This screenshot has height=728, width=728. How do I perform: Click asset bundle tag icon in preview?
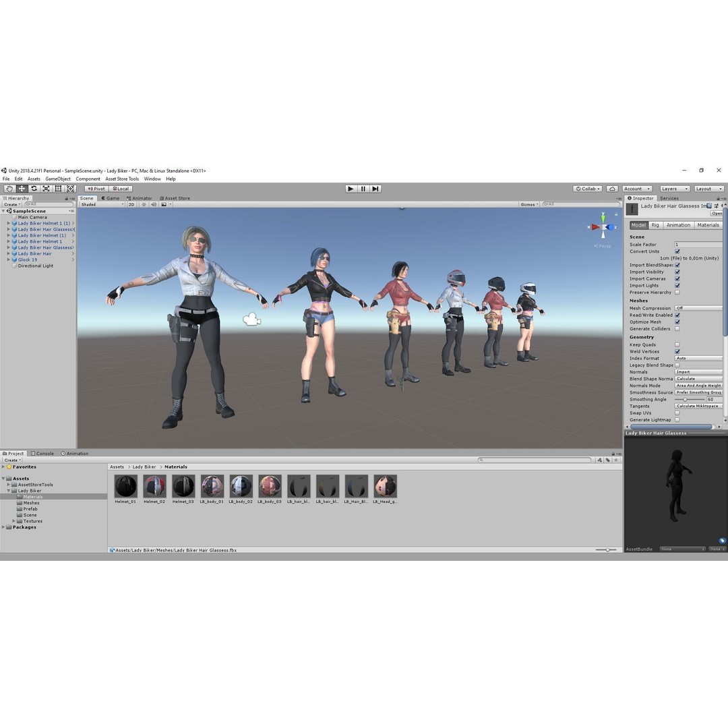[722, 541]
